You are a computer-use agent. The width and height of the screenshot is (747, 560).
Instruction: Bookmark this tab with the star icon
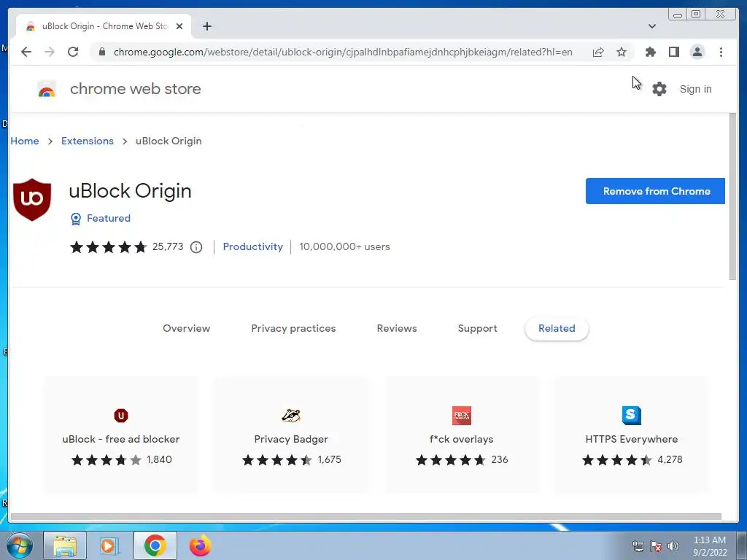(x=622, y=52)
